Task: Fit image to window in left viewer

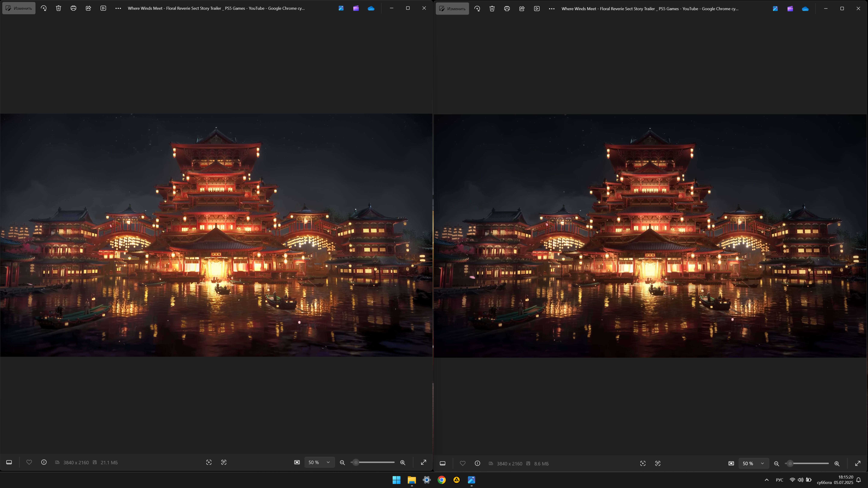Action: 297,462
